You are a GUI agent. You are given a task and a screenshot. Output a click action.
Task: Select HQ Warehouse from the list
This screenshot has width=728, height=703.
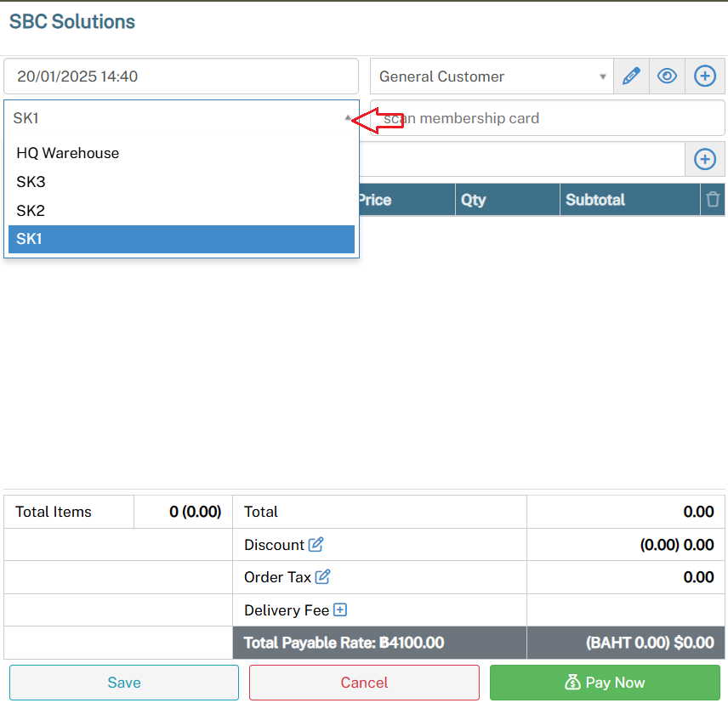68,153
